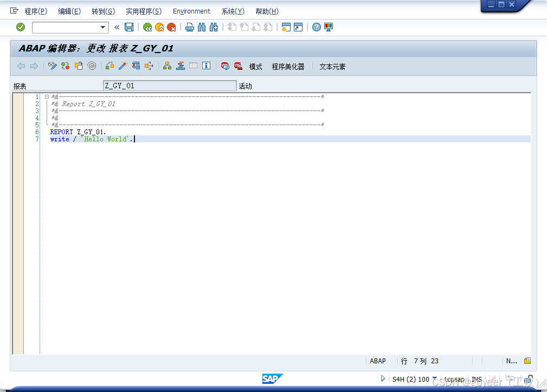Image resolution: width=547 pixels, height=392 pixels.
Task: Click the Information icon in application toolbar
Action: (x=206, y=66)
